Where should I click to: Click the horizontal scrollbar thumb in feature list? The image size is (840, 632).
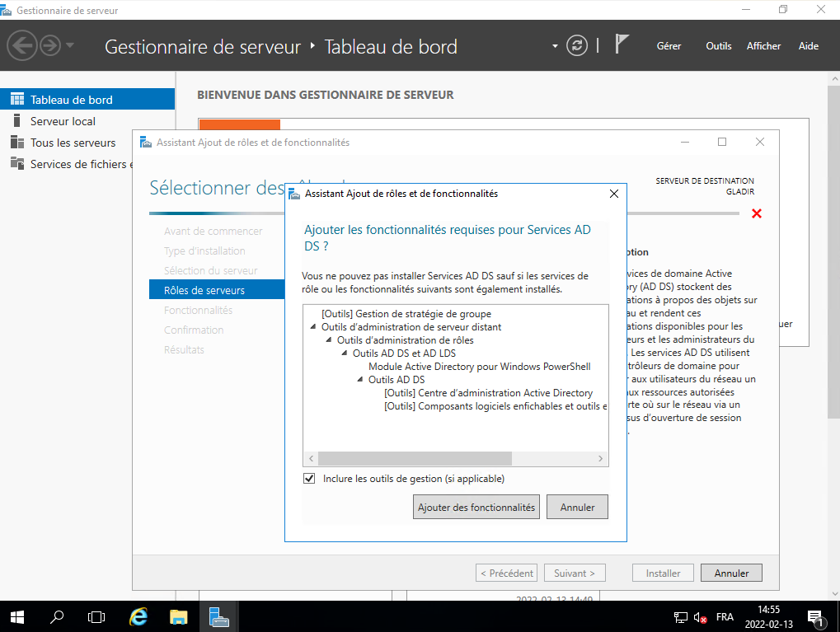click(x=415, y=458)
